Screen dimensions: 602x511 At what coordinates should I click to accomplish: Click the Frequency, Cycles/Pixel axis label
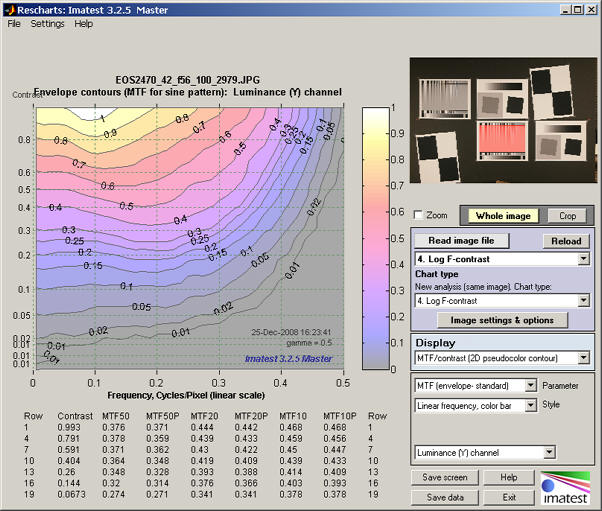[186, 395]
